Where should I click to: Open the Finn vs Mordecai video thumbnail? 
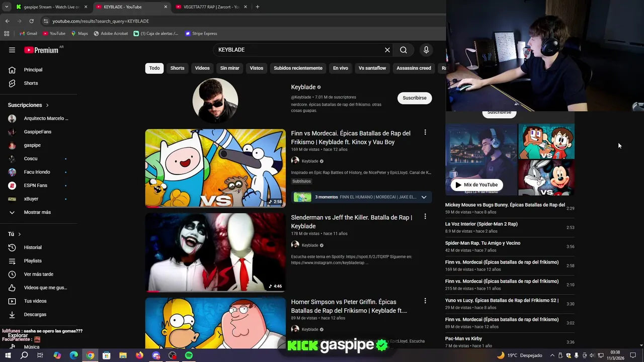click(215, 168)
